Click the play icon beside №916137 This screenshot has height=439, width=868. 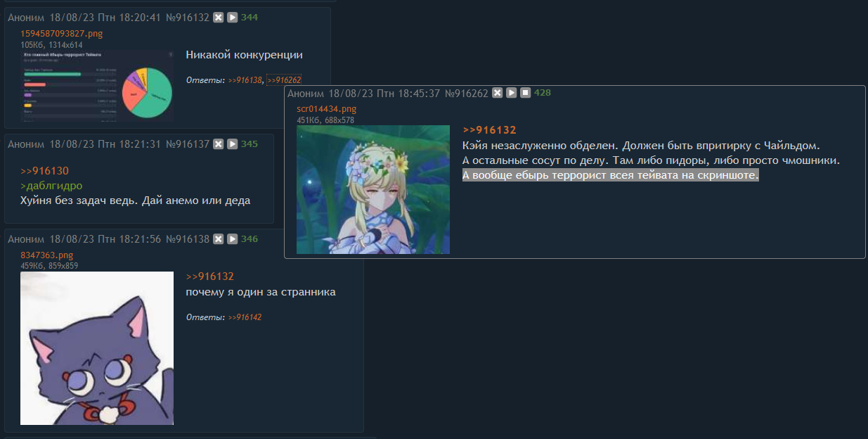click(232, 144)
